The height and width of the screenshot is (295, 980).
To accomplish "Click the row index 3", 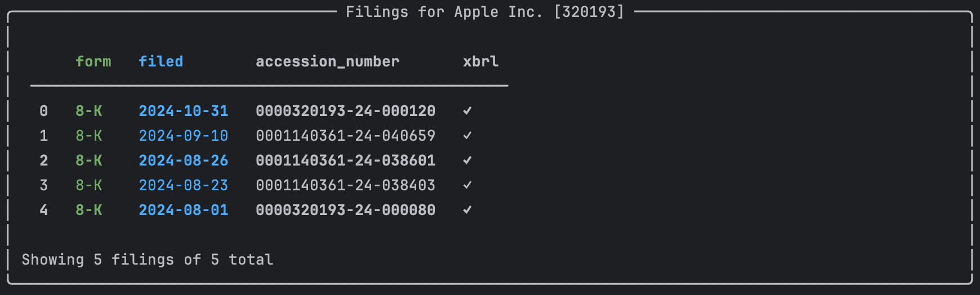I will (x=44, y=185).
